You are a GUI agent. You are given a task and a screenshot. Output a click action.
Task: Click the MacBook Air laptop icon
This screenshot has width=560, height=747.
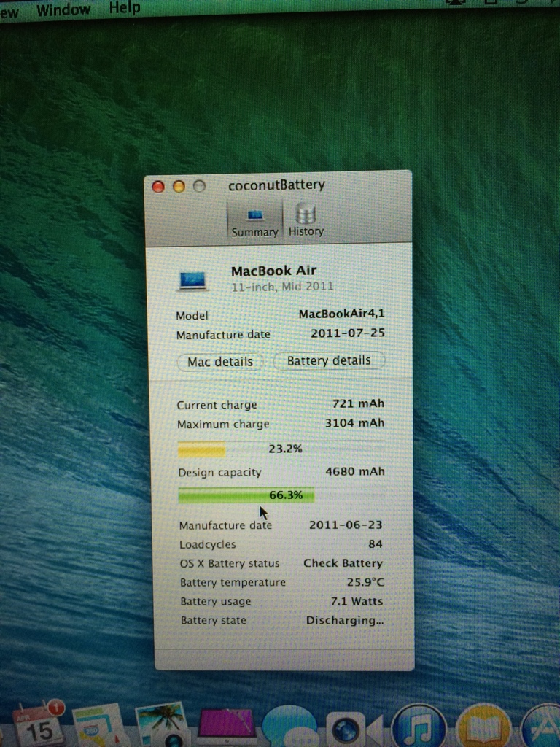coord(192,280)
